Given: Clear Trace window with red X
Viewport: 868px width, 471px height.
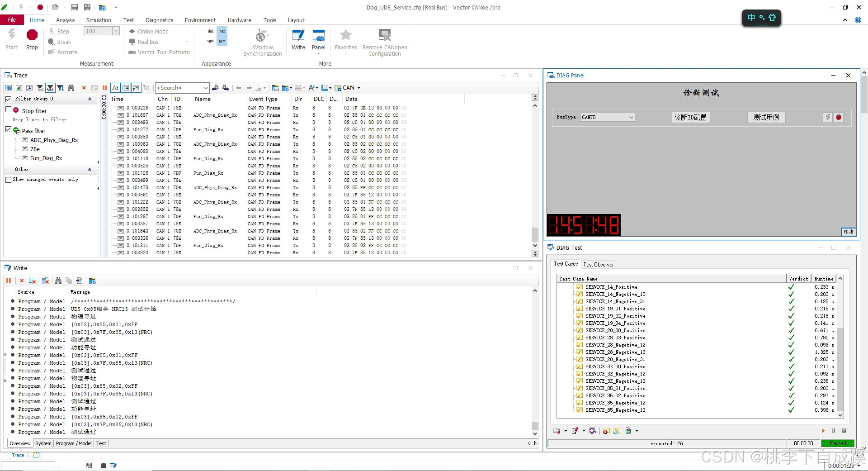Looking at the screenshot, I should (x=84, y=88).
